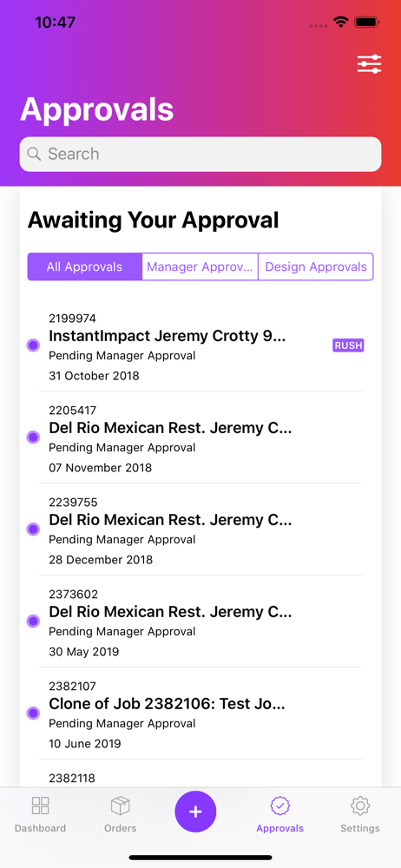Open the Dashboard grid icon
The width and height of the screenshot is (401, 868).
pos(41,806)
